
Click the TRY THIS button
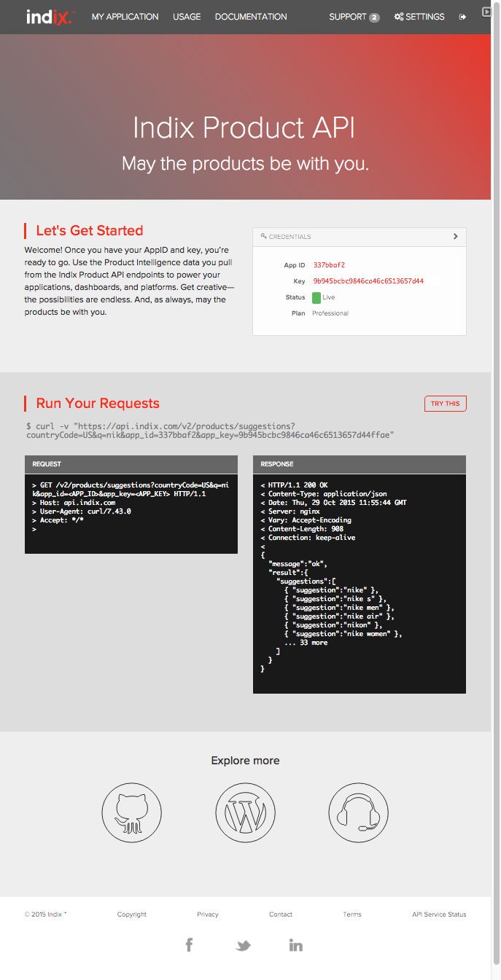click(446, 404)
